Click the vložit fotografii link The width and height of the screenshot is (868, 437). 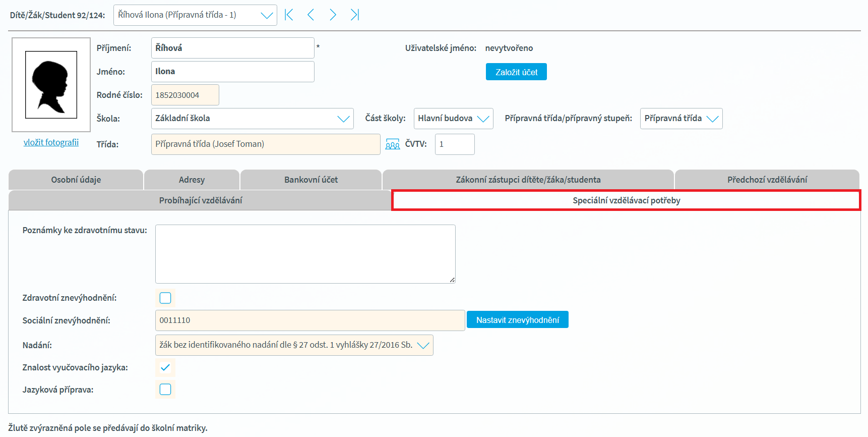click(x=51, y=142)
